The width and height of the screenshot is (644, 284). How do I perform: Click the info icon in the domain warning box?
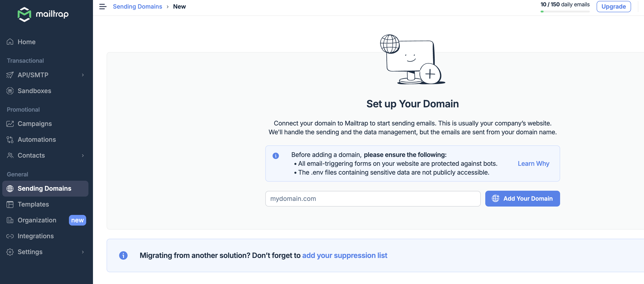pyautogui.click(x=276, y=156)
